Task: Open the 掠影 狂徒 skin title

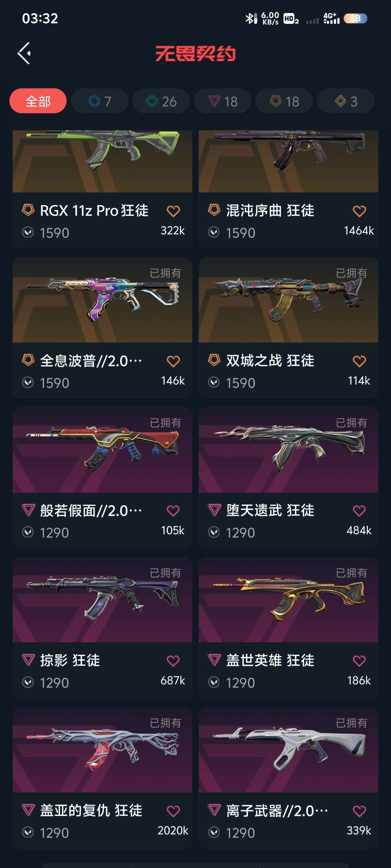Action: click(70, 660)
